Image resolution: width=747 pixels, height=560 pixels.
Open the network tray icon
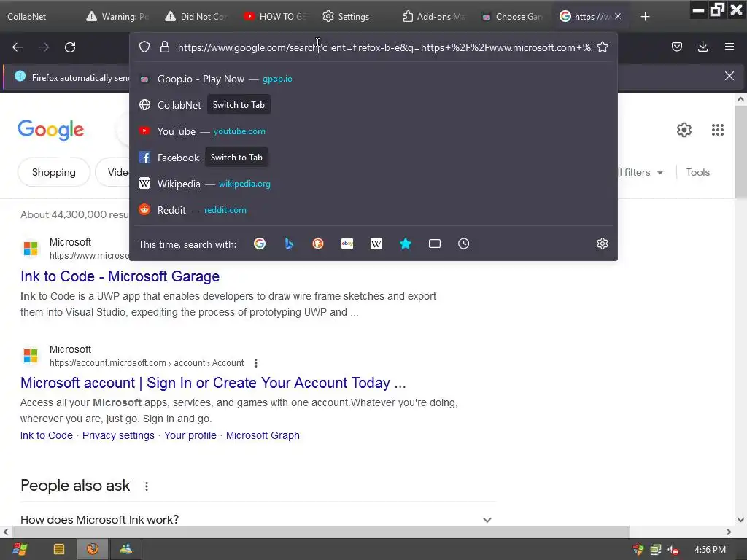click(656, 550)
